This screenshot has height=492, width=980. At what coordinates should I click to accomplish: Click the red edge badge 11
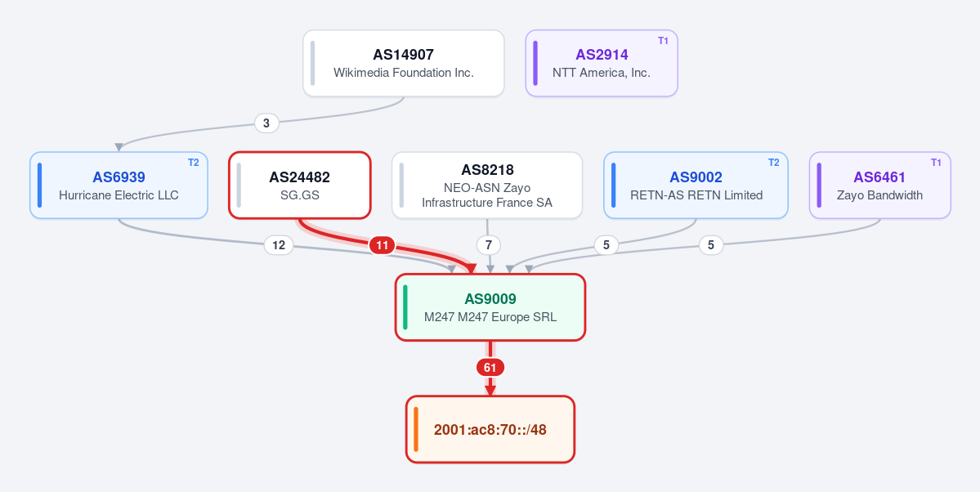(x=382, y=246)
